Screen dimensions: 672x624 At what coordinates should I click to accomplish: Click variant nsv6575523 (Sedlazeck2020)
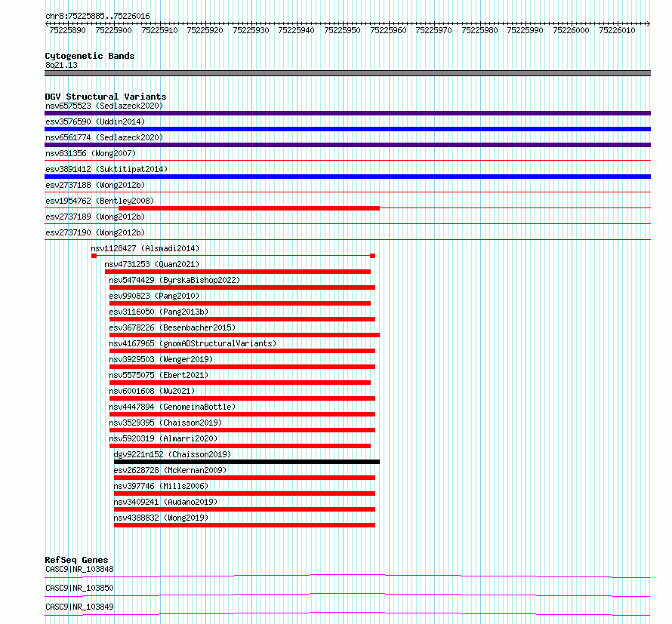[x=104, y=106]
